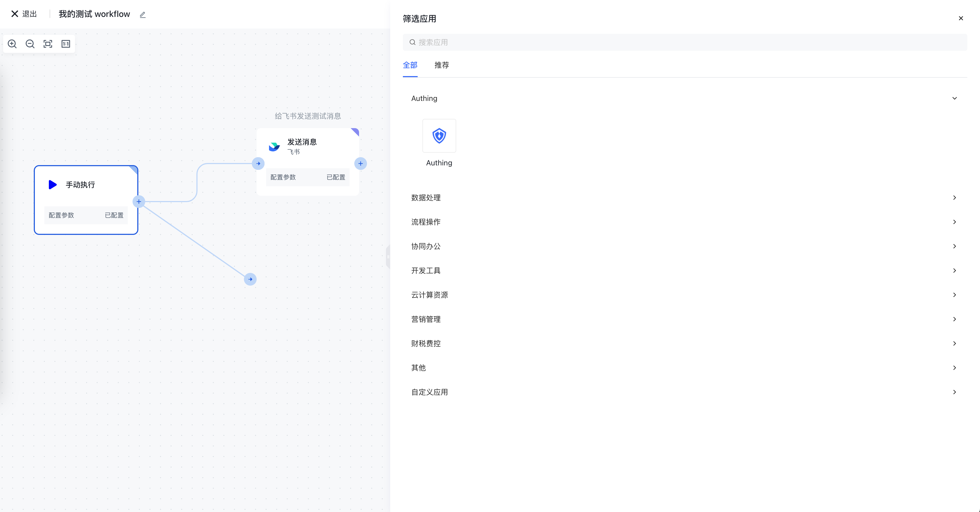Select the Authing app icon
The width and height of the screenshot is (980, 512).
tap(439, 136)
